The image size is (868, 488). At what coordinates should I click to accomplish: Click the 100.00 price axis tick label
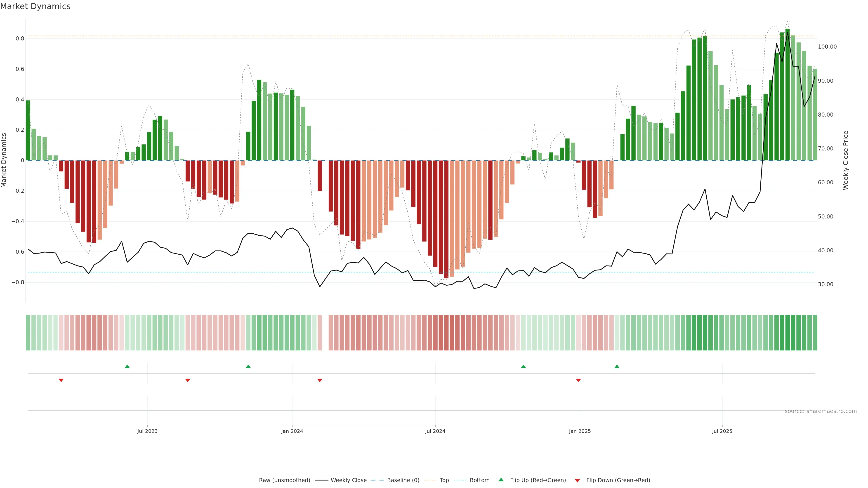(x=827, y=47)
